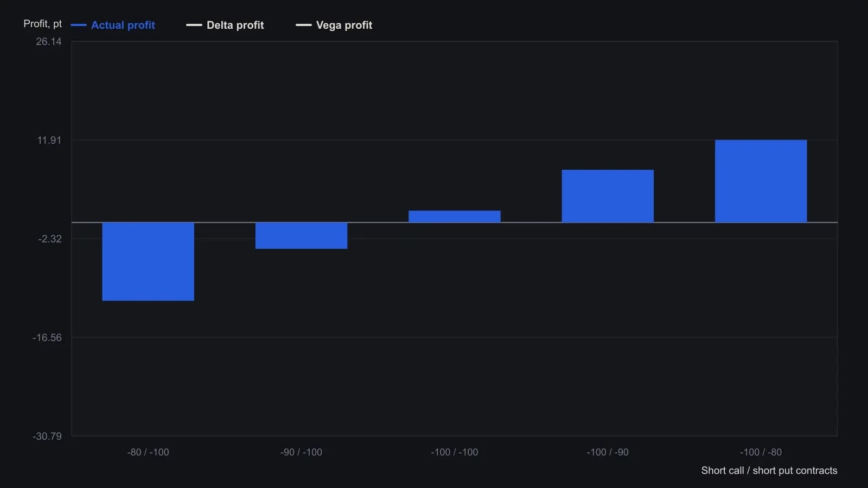
Task: Click the y-axis value 26.14
Action: [x=49, y=42]
